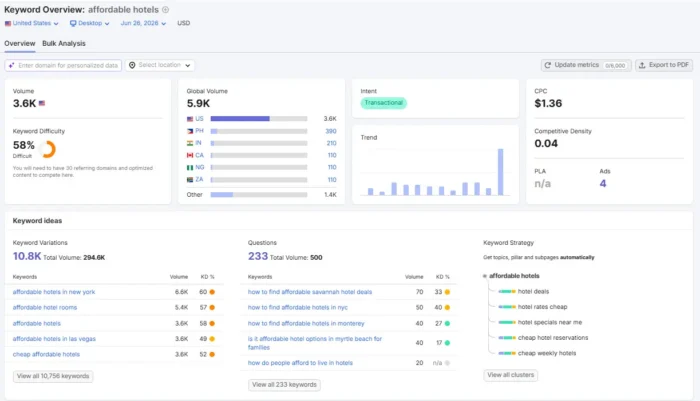Viewport: 700px width, 401px height.
Task: Open how to find affordable hotels in monterey
Action: [306, 323]
